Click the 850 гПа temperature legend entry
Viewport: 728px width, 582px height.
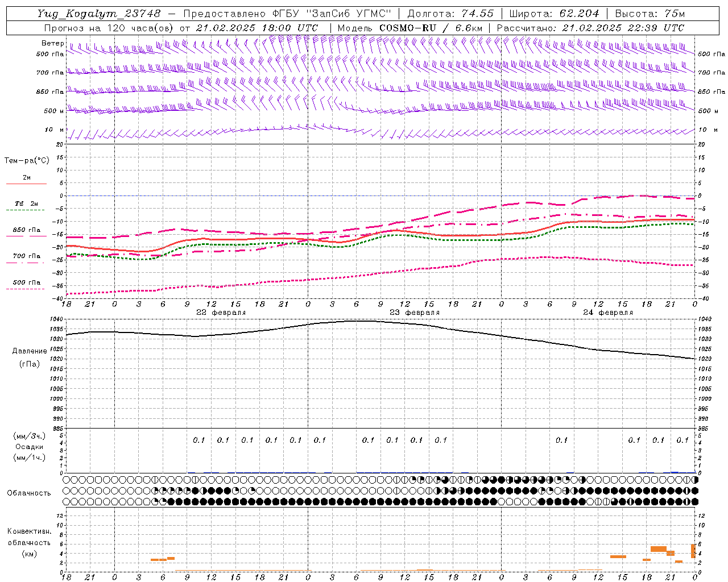[27, 230]
